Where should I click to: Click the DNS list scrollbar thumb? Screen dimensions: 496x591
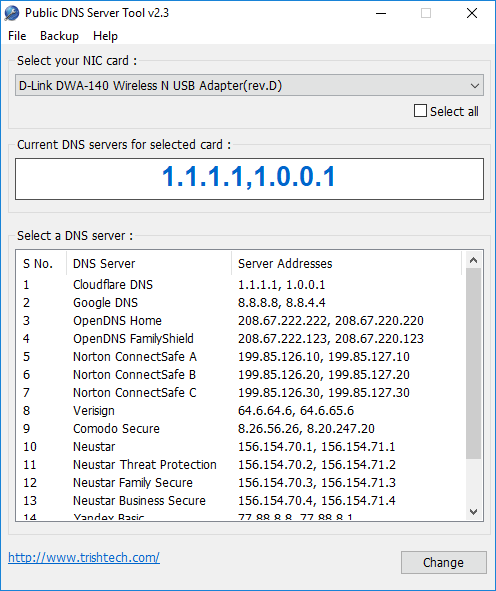point(474,363)
